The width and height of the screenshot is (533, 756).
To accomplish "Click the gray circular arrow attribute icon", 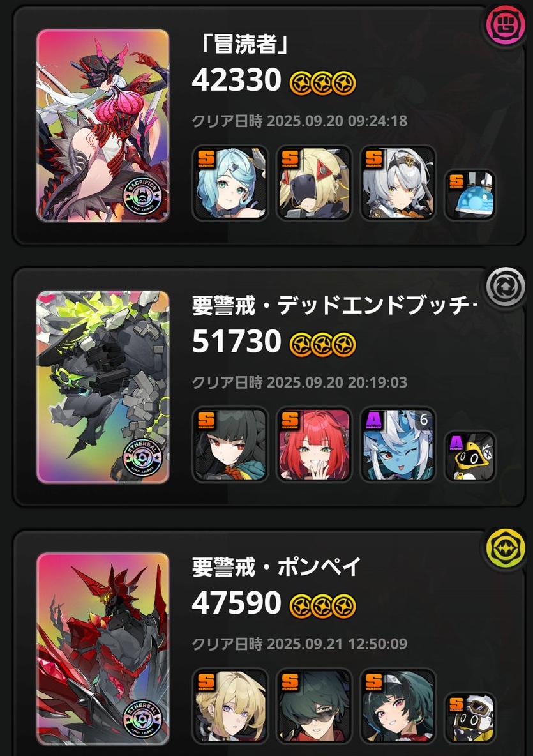I will pyautogui.click(x=505, y=287).
